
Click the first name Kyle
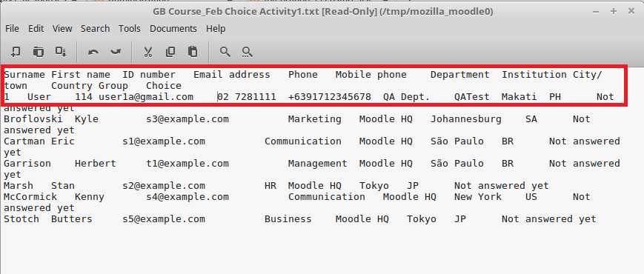87,119
